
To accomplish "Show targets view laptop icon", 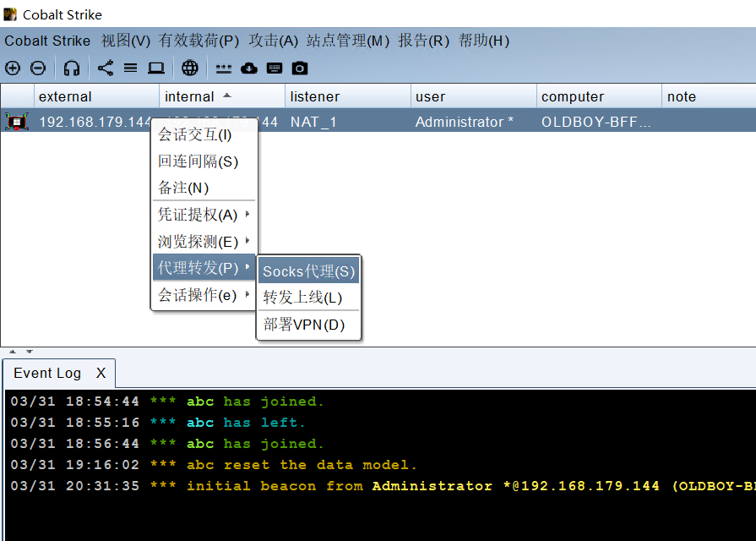I will (x=155, y=68).
